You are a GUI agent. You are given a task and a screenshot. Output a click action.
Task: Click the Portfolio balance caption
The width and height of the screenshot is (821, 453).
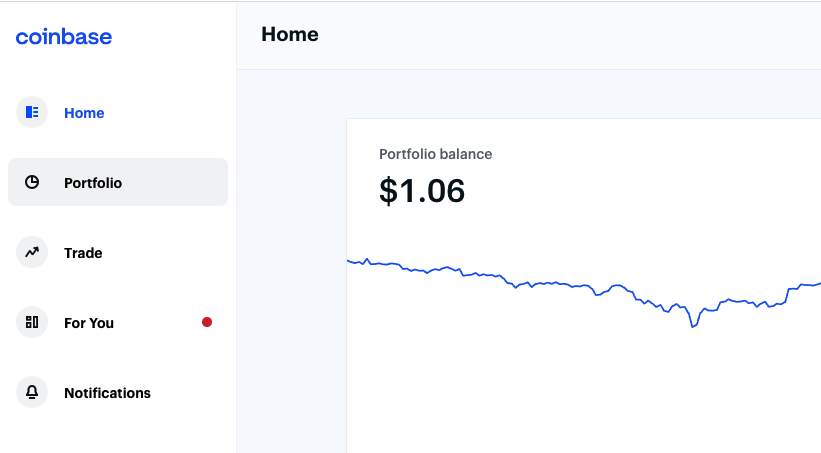click(x=435, y=154)
